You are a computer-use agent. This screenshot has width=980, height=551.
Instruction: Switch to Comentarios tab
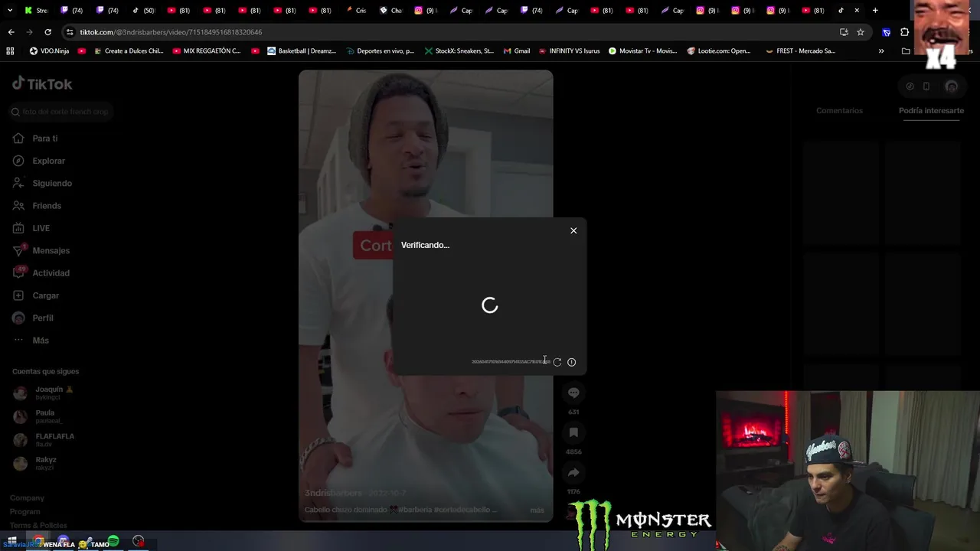click(x=839, y=110)
